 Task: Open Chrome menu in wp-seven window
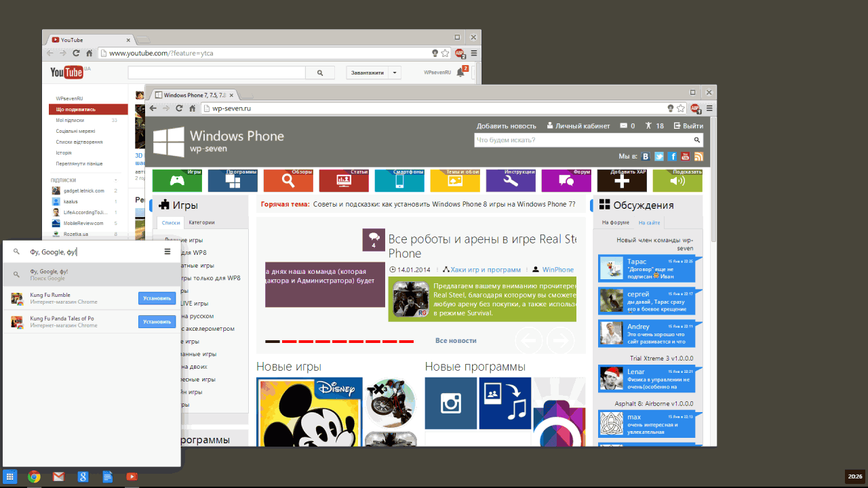[x=709, y=108]
